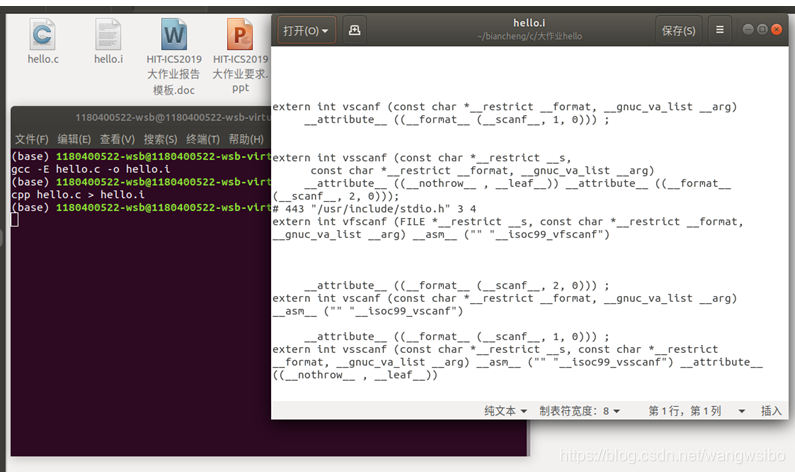Screen dimensions: 795x474
Task: Click the terminal title bar text
Action: [x=173, y=118]
